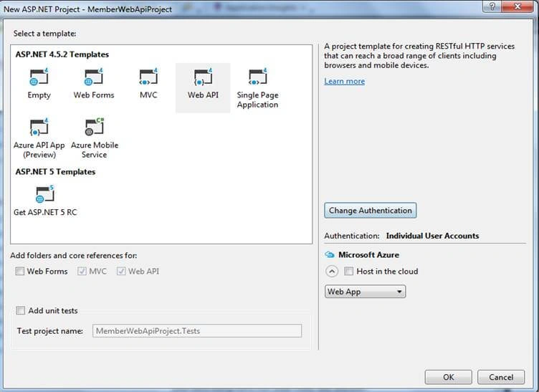Click the ASP.NET 5 Templates heading

(x=55, y=171)
